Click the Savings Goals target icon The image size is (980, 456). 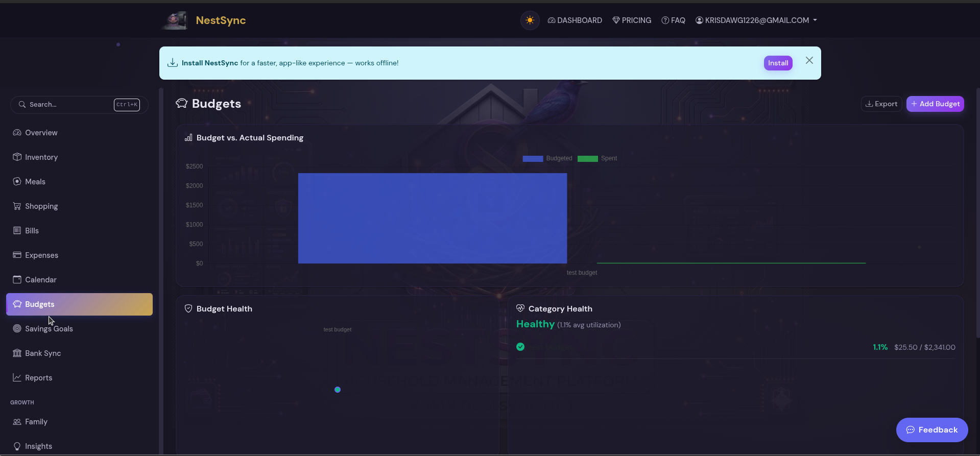pyautogui.click(x=17, y=328)
